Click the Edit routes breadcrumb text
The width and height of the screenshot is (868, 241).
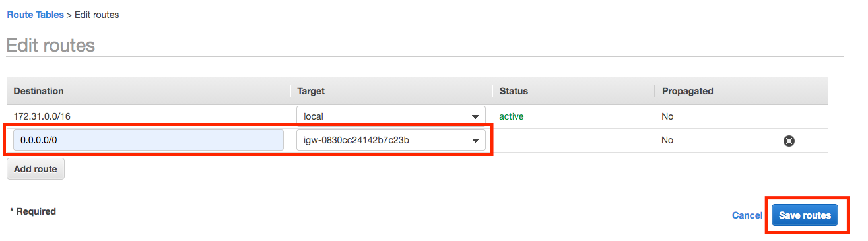pyautogui.click(x=96, y=14)
